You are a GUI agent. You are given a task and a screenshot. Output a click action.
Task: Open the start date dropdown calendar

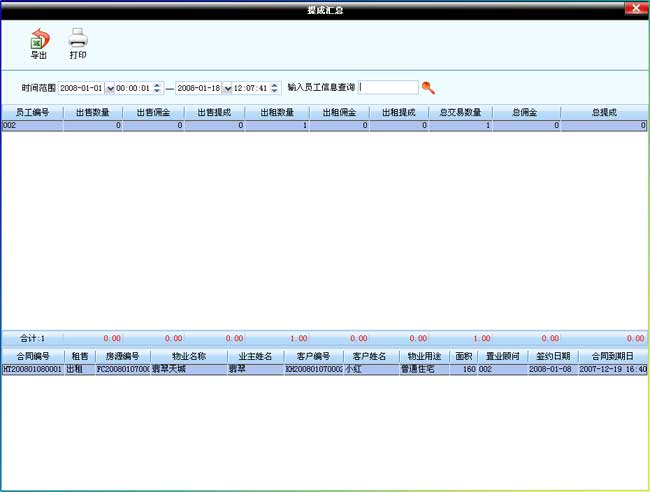point(110,88)
